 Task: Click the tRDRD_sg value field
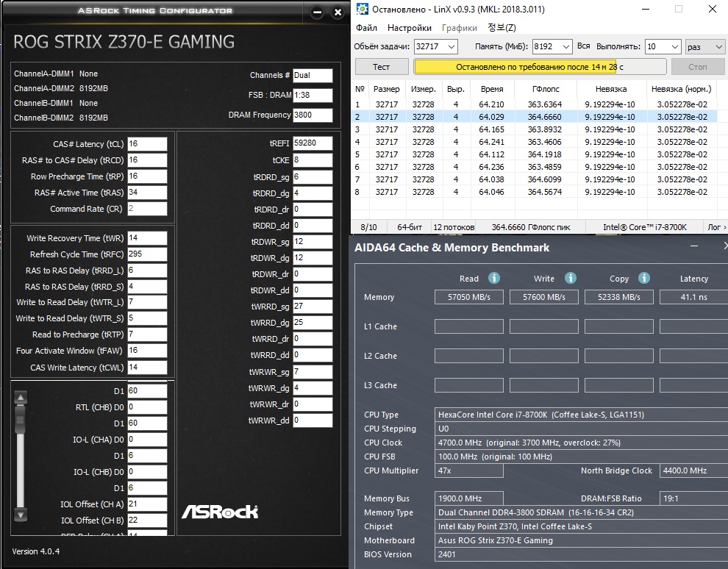pos(313,177)
